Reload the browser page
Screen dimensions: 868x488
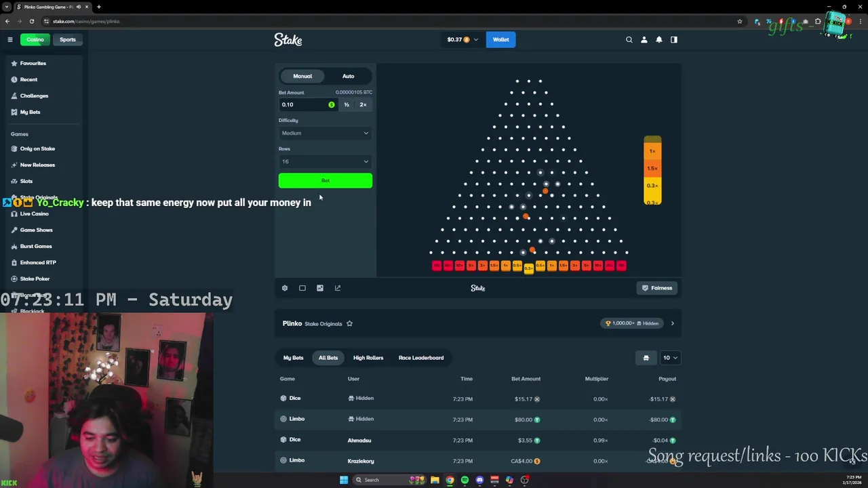(31, 21)
